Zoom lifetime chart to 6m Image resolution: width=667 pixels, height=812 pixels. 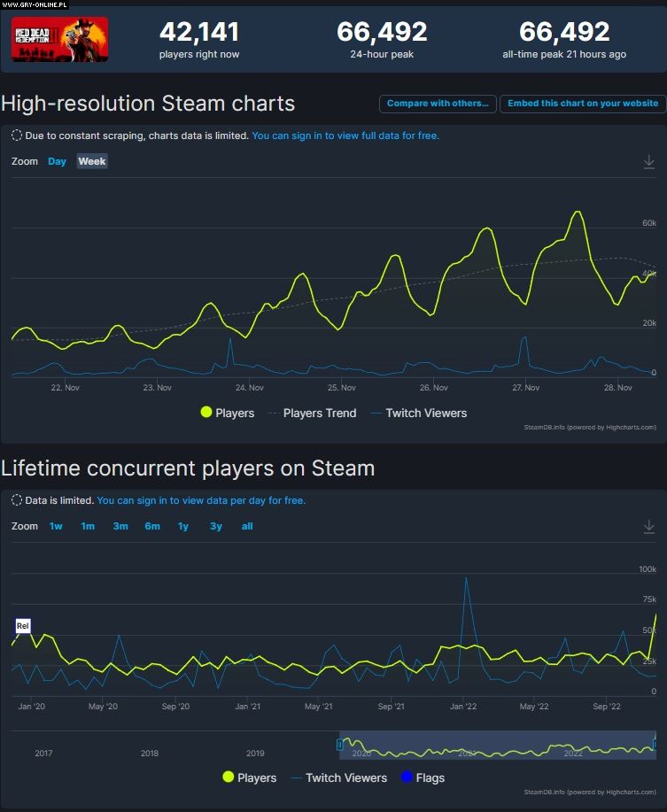point(152,526)
